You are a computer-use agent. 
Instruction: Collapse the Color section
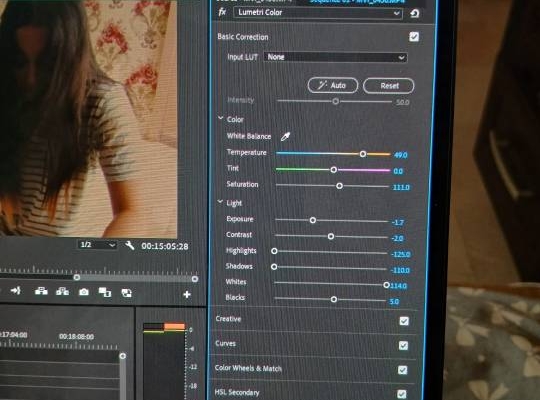point(220,118)
